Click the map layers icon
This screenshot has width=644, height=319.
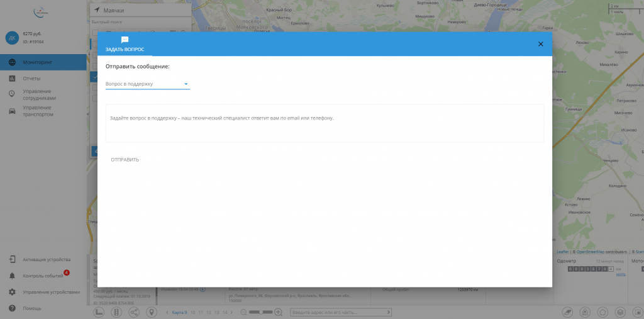(x=621, y=313)
